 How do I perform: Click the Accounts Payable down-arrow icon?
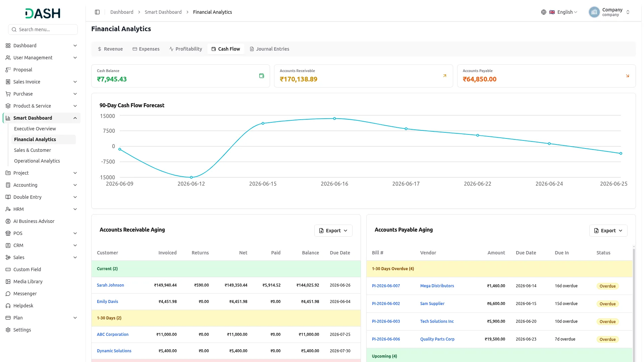(x=628, y=76)
